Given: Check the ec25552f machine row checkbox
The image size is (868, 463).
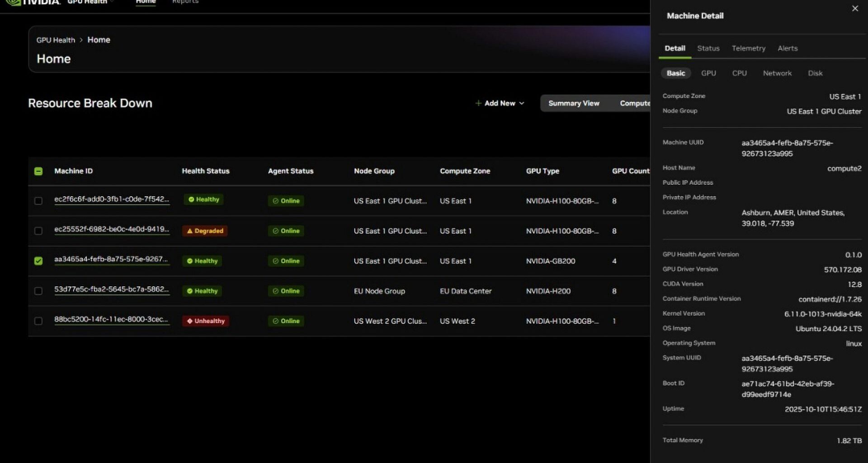Looking at the screenshot, I should pyautogui.click(x=38, y=231).
